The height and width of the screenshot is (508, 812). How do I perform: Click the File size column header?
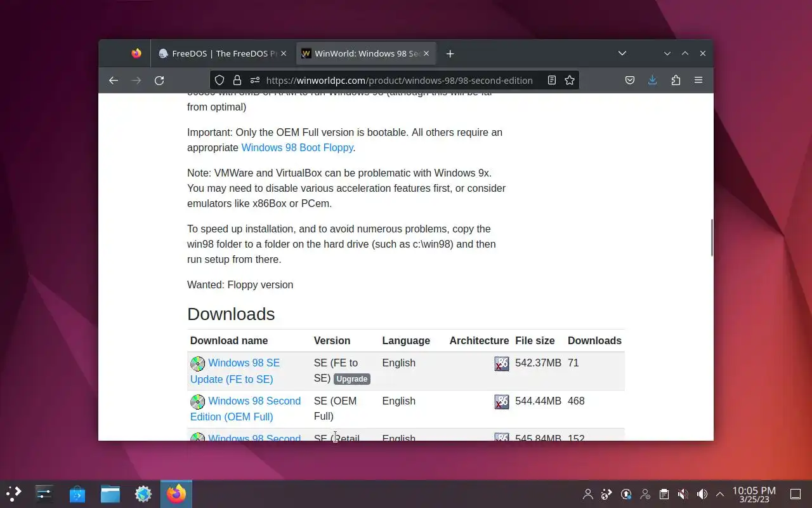[535, 340]
